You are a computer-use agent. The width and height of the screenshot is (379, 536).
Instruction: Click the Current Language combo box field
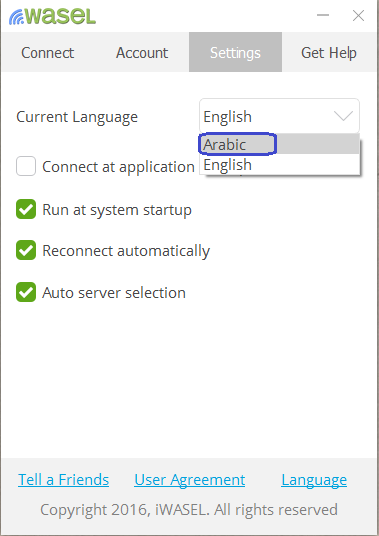coord(279,116)
